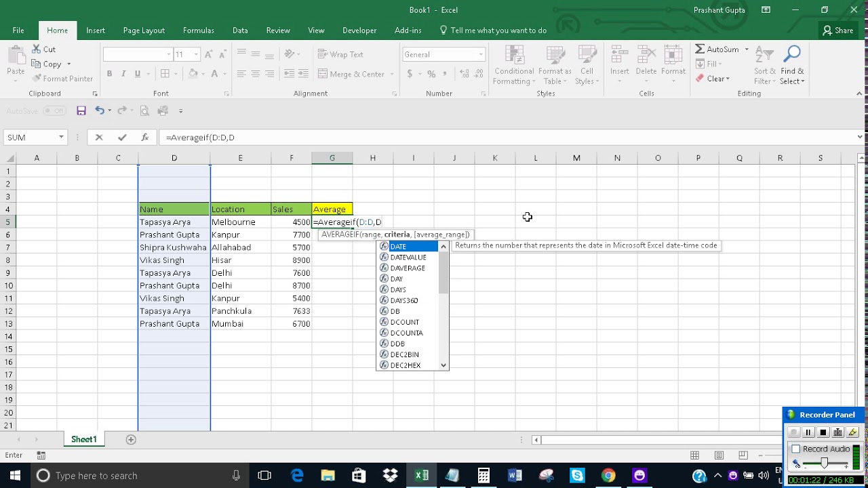
Task: Switch to the Page Layout tab
Action: [144, 30]
